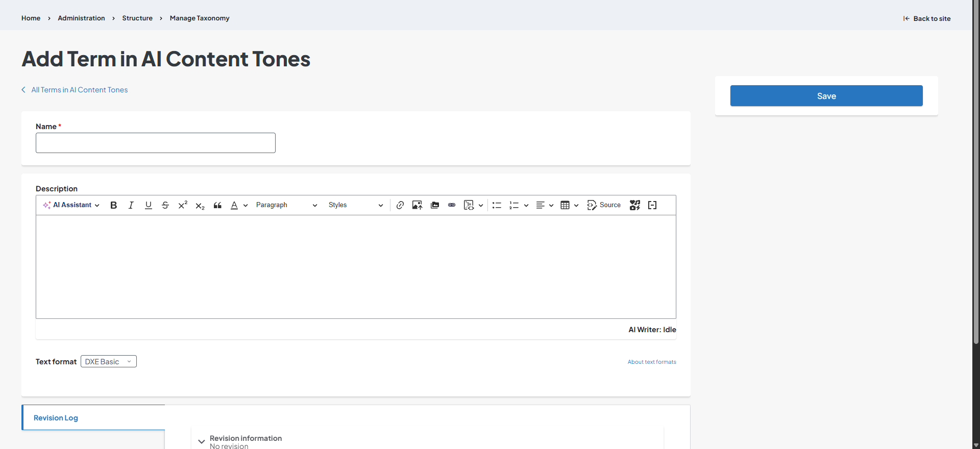Expand the code block language arrow
980x449 pixels.
point(481,205)
